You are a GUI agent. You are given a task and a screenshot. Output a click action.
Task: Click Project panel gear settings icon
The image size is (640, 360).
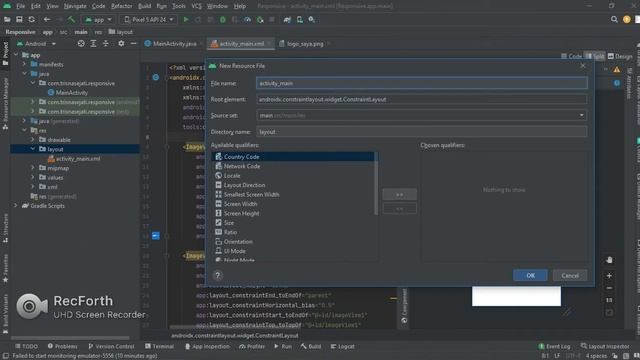tap(121, 43)
